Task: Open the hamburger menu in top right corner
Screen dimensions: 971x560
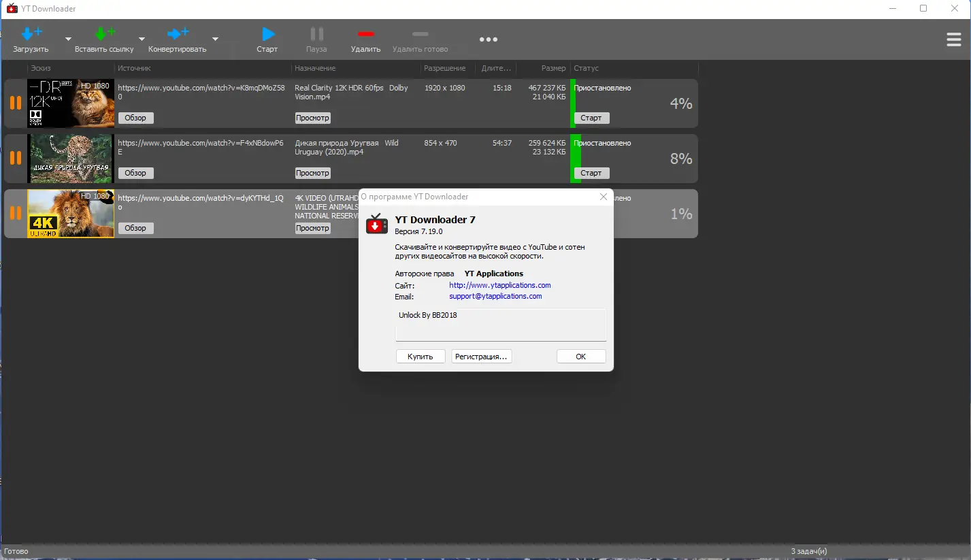Action: [953, 39]
